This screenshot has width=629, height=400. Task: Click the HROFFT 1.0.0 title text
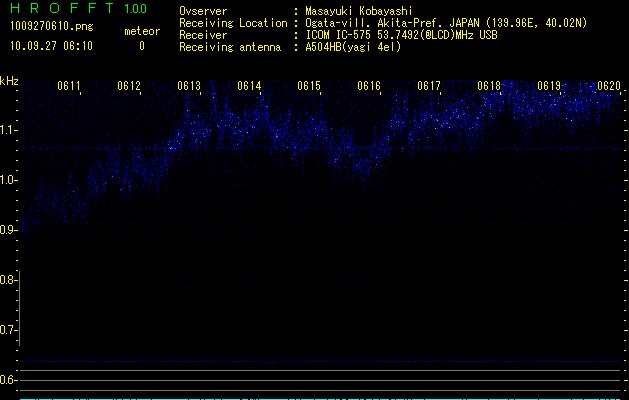pyautogui.click(x=79, y=8)
